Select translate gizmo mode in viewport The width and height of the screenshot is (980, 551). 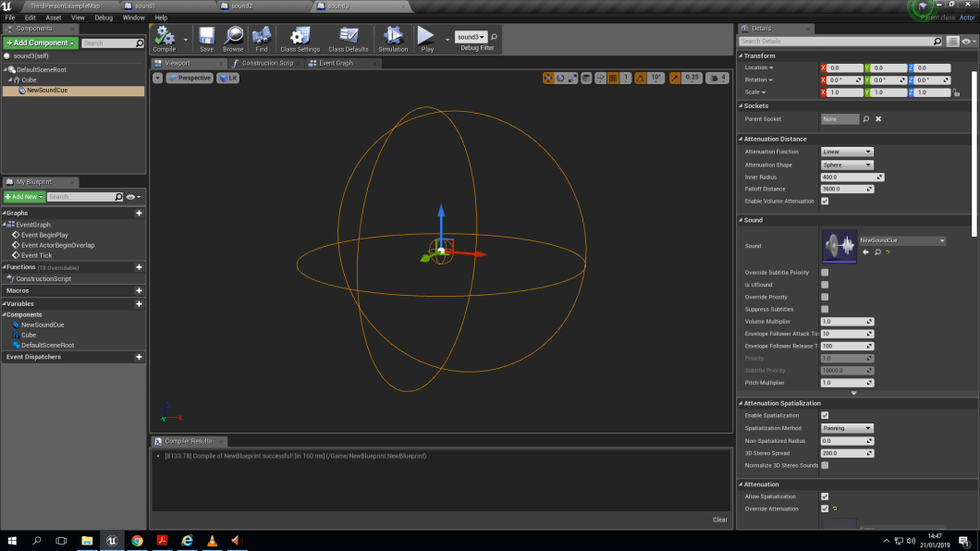point(548,78)
